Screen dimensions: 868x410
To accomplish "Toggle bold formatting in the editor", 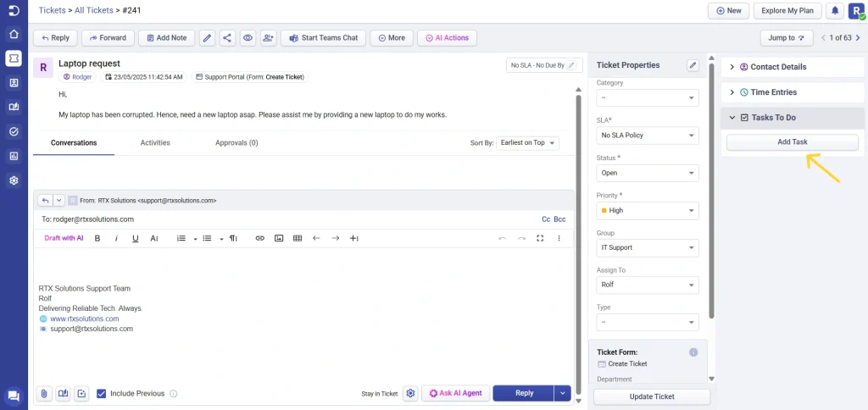I will [97, 239].
